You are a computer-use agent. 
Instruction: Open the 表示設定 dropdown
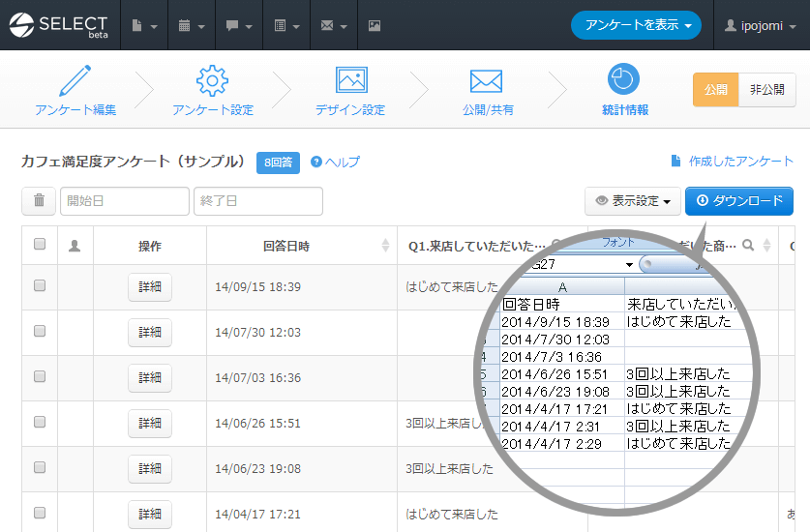[633, 201]
